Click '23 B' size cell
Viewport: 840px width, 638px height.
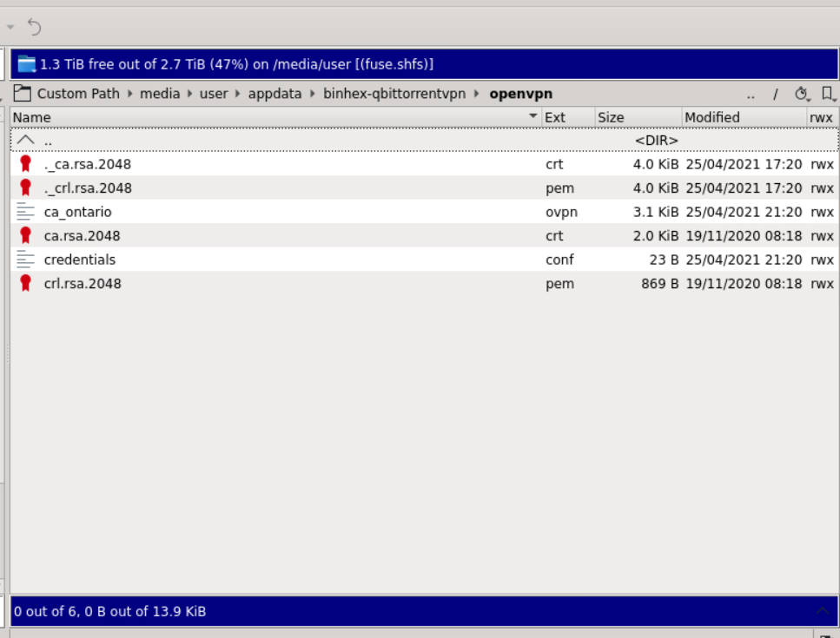[664, 260]
